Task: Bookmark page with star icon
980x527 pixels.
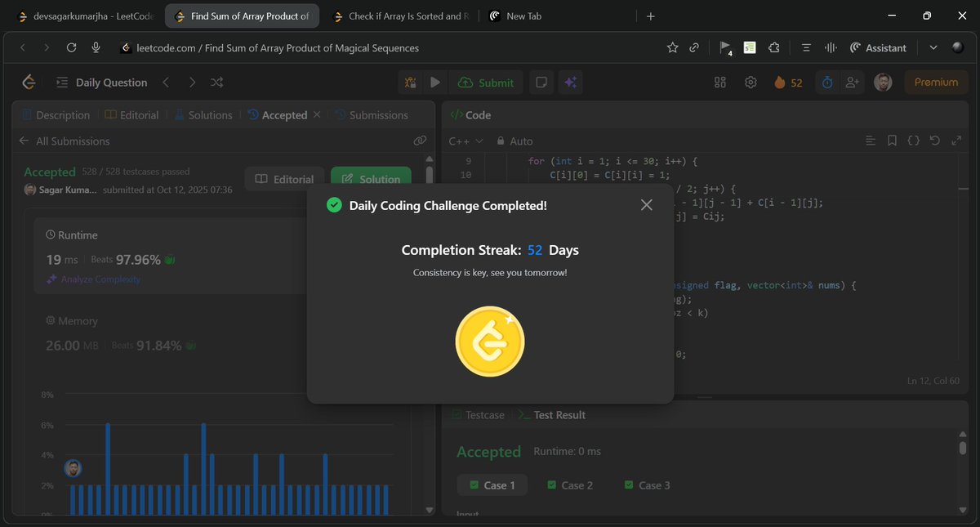Action: [672, 48]
